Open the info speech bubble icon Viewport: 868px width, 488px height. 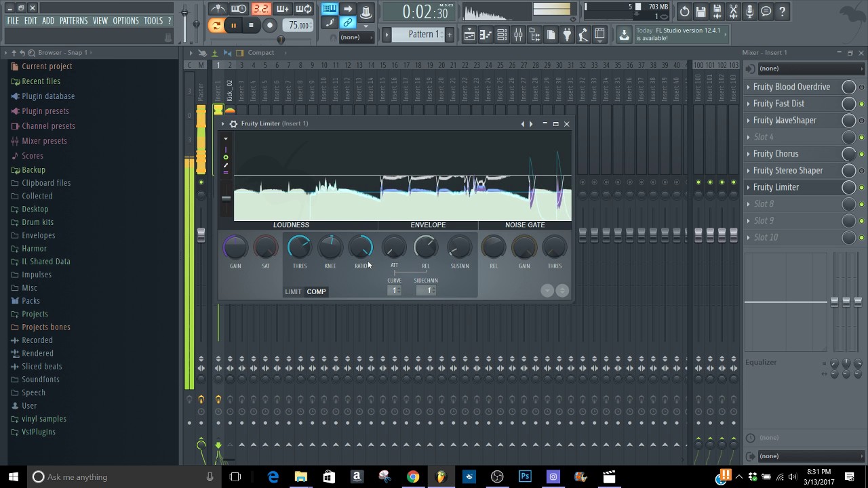766,12
